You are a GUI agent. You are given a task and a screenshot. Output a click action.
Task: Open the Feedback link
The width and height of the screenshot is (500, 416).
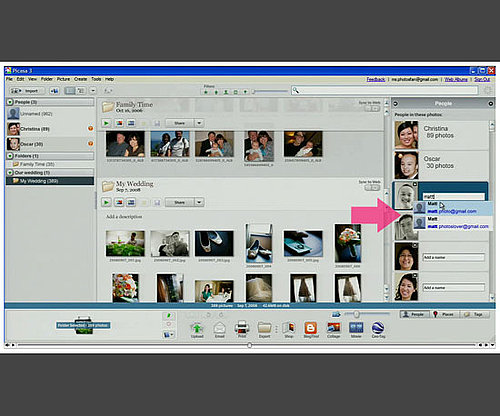click(376, 79)
